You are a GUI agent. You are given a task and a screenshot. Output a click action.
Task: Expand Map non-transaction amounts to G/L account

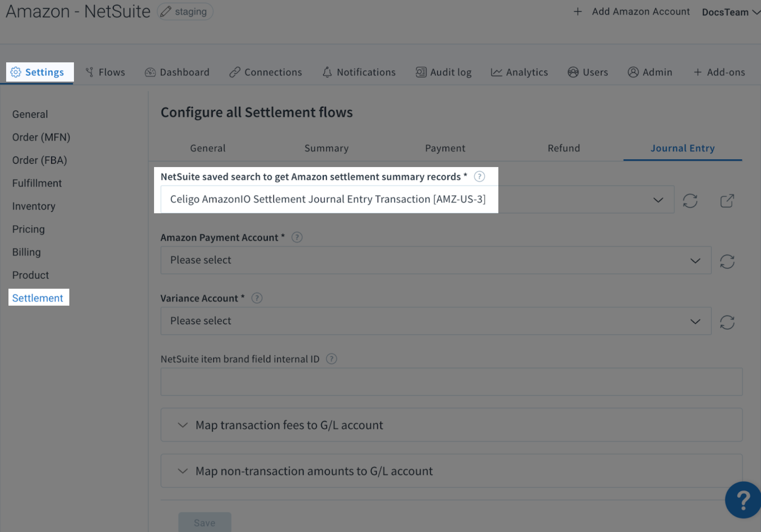point(451,471)
